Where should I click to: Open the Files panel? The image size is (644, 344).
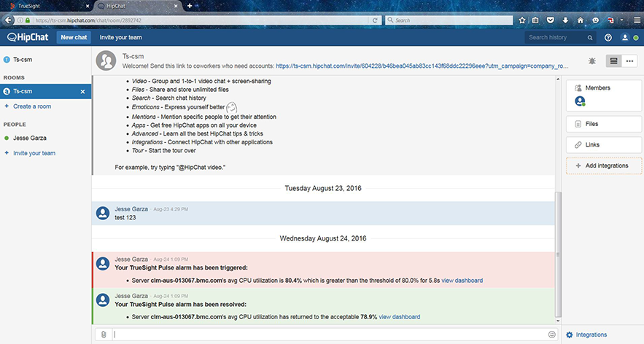[x=604, y=124]
